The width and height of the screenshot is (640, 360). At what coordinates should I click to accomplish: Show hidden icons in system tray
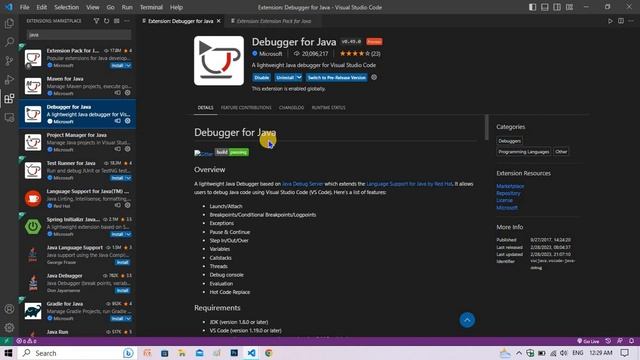tap(519, 353)
